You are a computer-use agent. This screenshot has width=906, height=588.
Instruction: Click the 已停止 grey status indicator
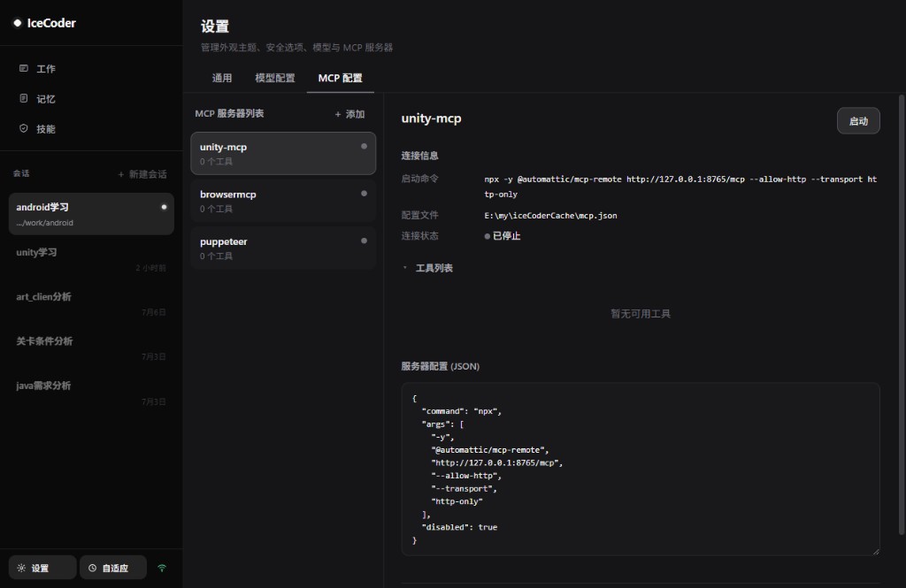[x=488, y=236]
